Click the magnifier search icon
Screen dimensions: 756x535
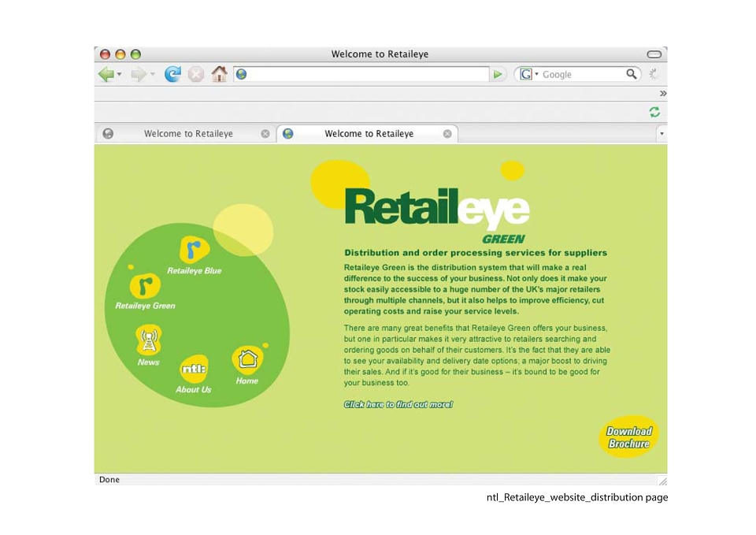631,74
